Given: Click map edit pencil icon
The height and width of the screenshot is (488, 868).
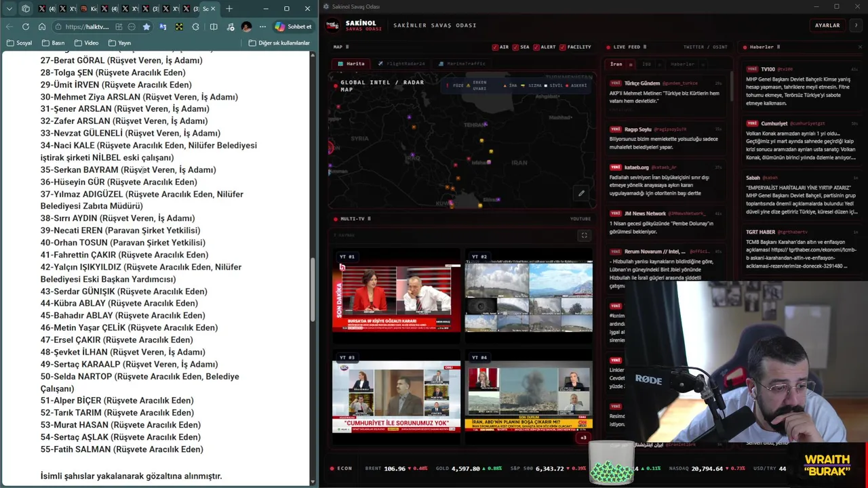Looking at the screenshot, I should (x=581, y=193).
